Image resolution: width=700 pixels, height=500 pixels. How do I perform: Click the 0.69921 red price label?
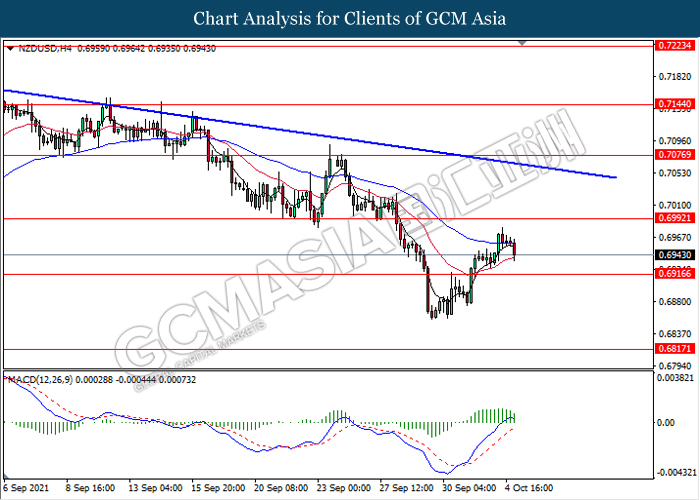(675, 218)
